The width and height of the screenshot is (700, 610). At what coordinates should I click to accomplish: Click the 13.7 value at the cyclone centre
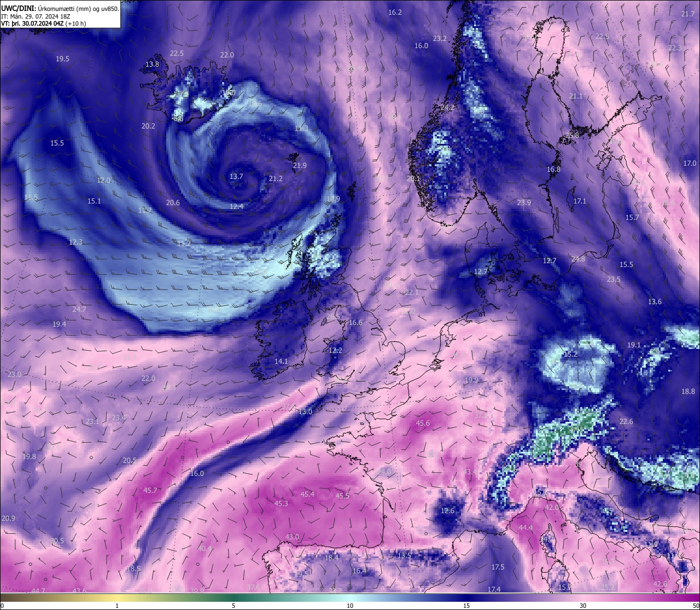tap(236, 176)
